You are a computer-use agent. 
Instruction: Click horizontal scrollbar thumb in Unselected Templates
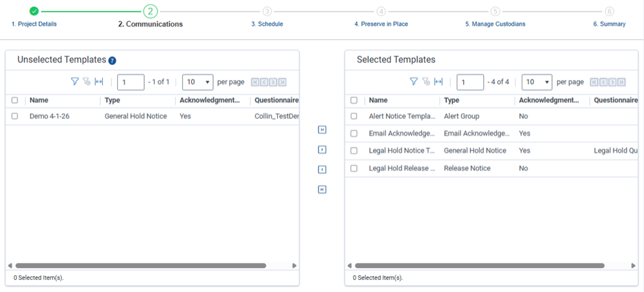pyautogui.click(x=140, y=266)
